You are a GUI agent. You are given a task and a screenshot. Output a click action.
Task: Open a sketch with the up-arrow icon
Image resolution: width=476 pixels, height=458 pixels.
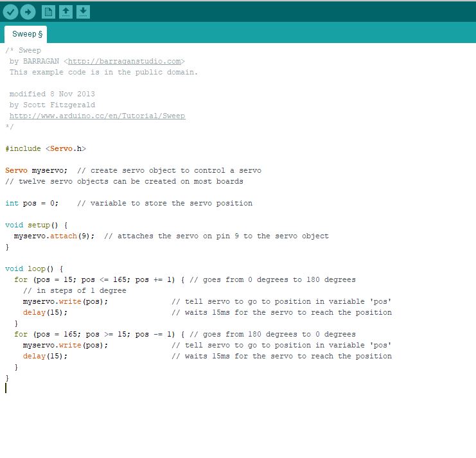click(66, 12)
